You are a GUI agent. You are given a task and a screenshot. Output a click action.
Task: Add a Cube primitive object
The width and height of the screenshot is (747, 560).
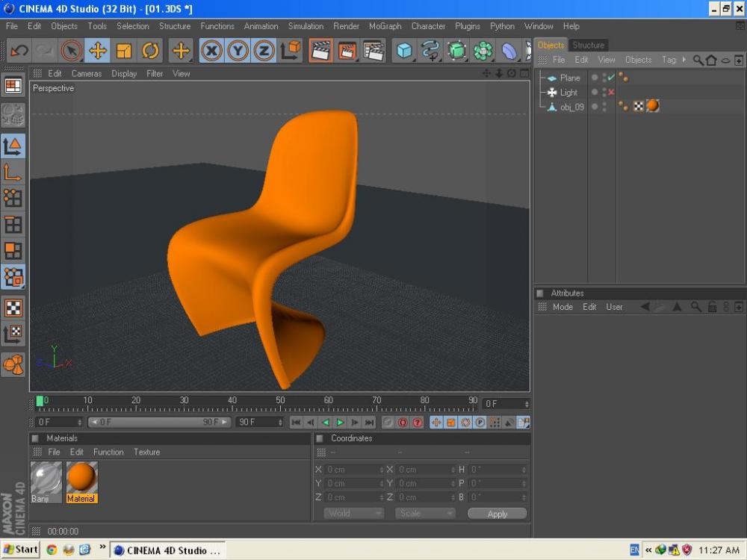[x=404, y=51]
